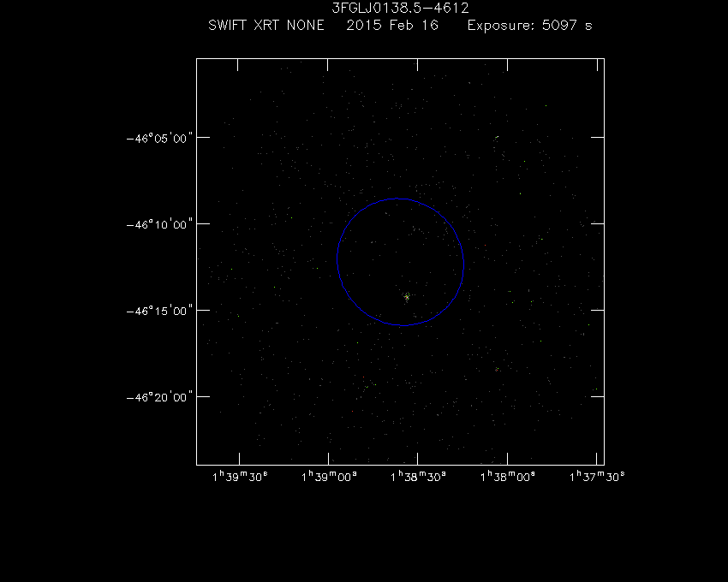Click the 1h39m00s right ascension label
Image resolution: width=728 pixels, height=582 pixels.
tap(329, 477)
